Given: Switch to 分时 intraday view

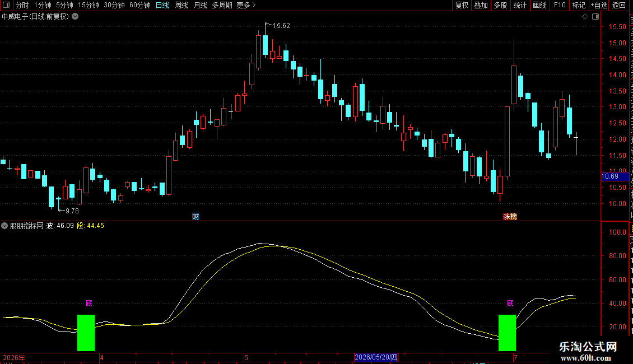Looking at the screenshot, I should click(22, 5).
